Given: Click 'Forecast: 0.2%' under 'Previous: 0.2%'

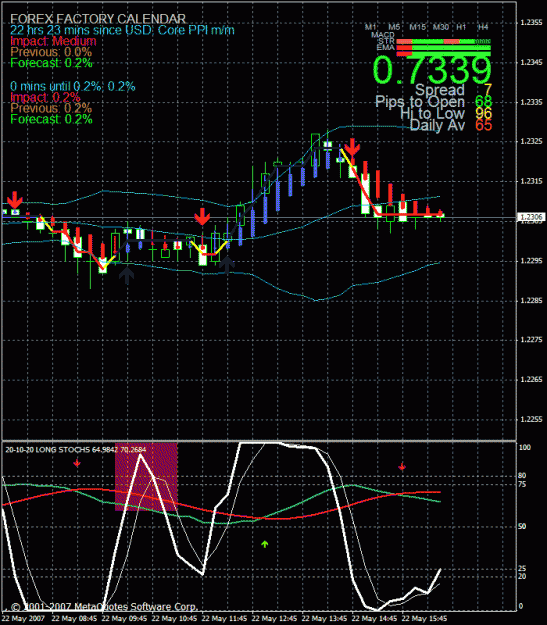Looking at the screenshot, I should point(51,119).
